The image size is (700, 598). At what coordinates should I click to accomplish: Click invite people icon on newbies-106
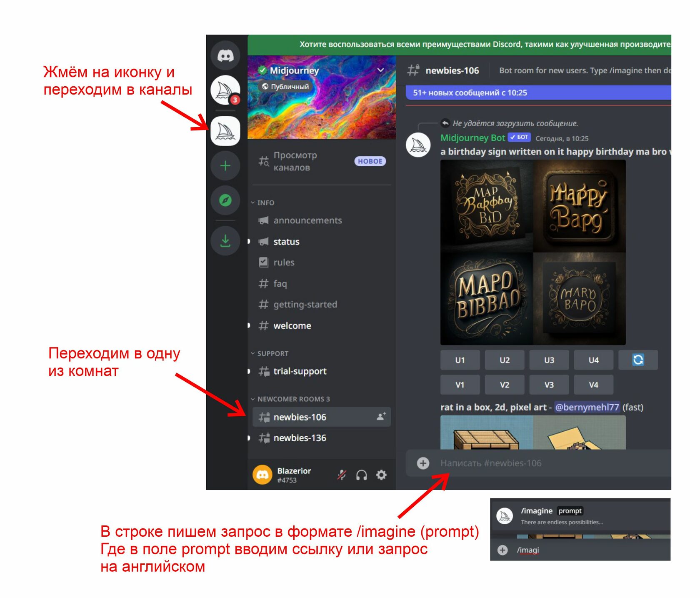[x=381, y=416]
